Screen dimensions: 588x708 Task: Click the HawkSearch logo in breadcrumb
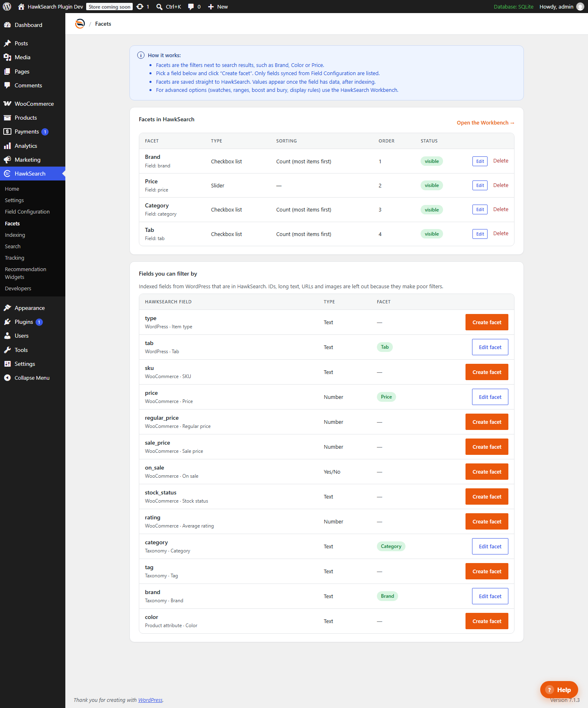(80, 24)
